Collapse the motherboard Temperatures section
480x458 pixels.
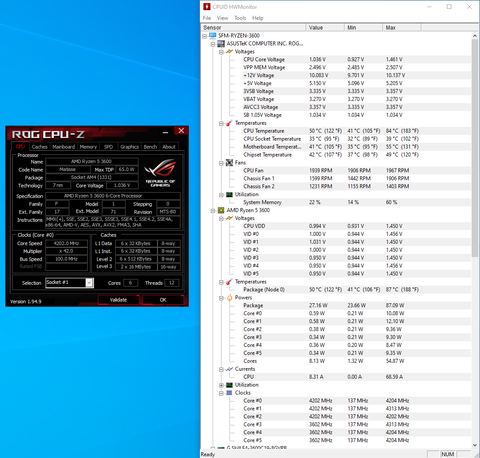(221, 123)
